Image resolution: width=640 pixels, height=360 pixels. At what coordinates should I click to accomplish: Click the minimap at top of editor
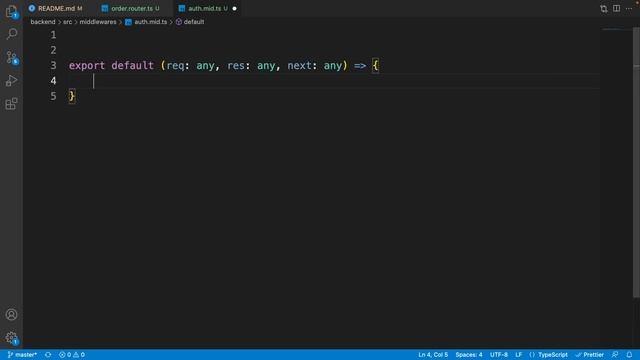tap(616, 29)
